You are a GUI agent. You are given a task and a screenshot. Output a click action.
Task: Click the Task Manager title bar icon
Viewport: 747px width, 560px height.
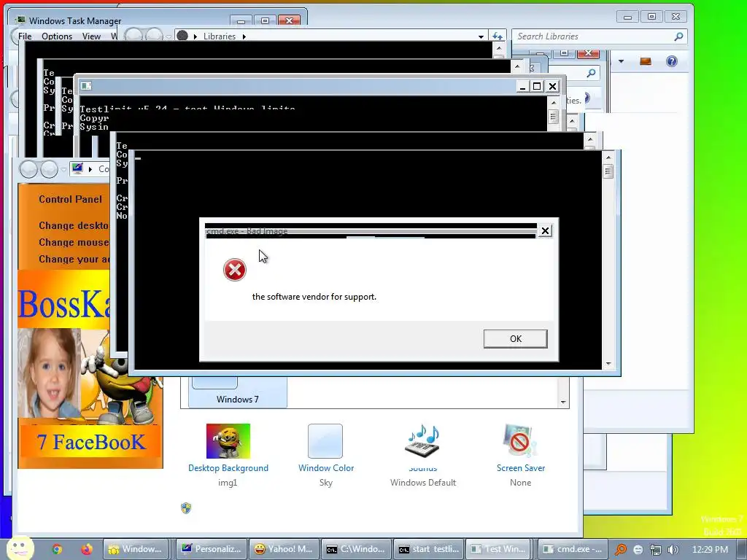pyautogui.click(x=20, y=20)
